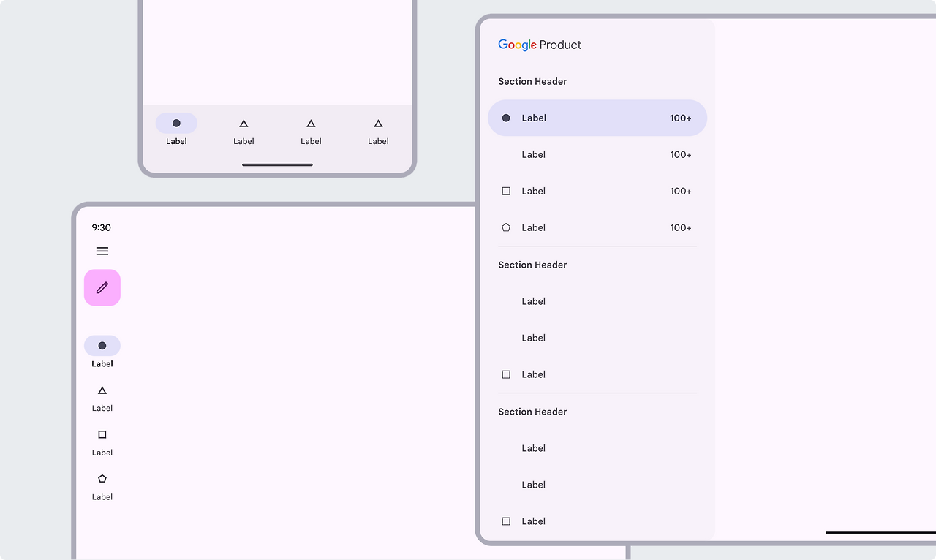Click the pentagon icon in the drawer
Screen dimensions: 936x560
506,227
